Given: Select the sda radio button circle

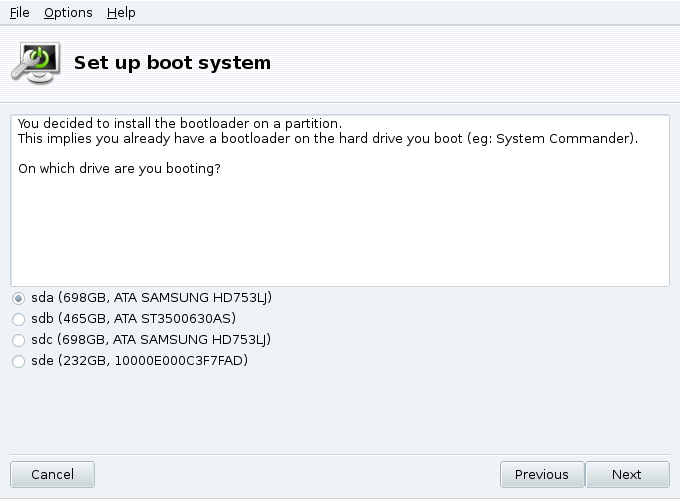Looking at the screenshot, I should (18, 298).
